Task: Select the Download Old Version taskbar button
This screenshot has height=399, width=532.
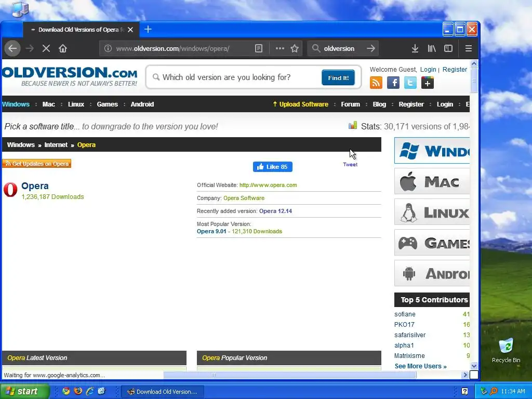Action: click(163, 392)
